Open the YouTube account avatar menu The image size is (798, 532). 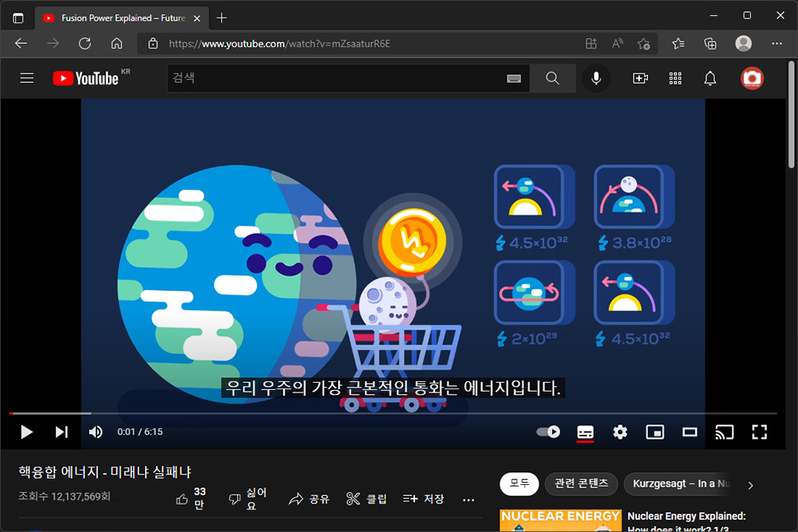coord(752,78)
